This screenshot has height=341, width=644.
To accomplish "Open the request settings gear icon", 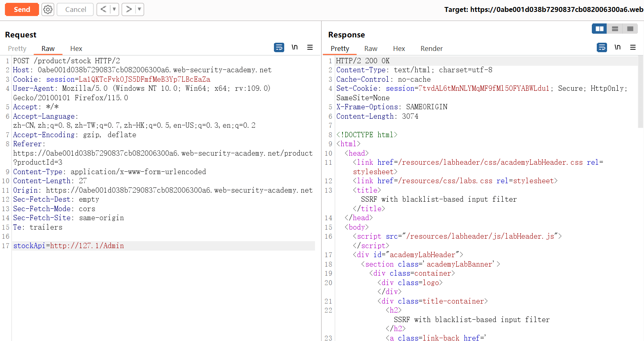I will (x=48, y=9).
